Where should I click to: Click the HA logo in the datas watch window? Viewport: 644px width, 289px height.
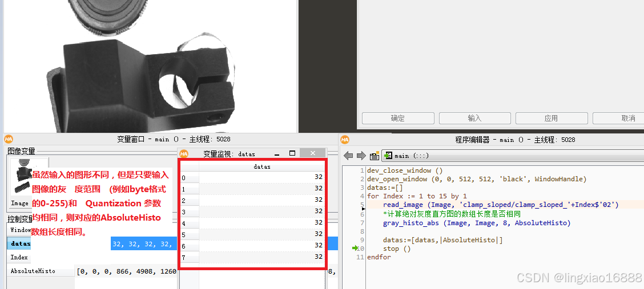184,154
